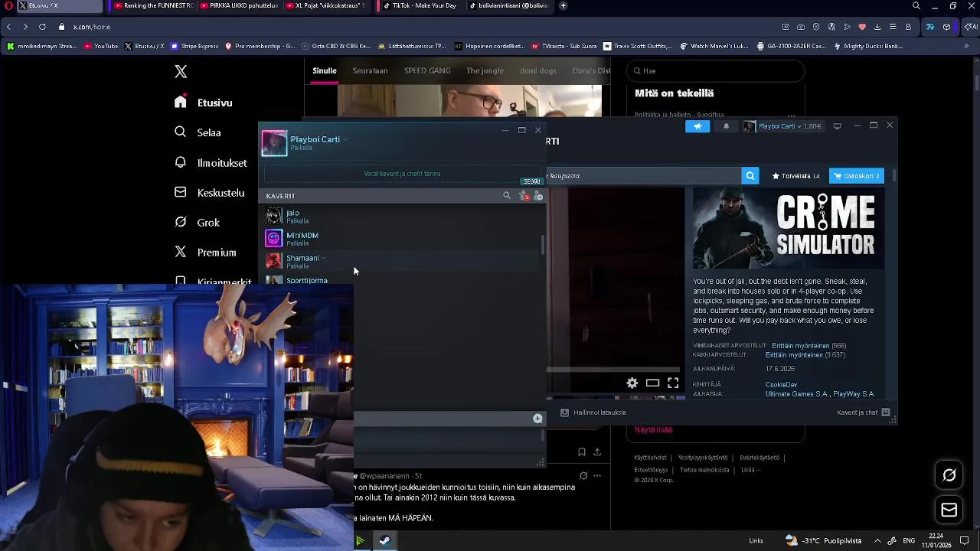Open video settings gear in Steam trailer
980x551 pixels.
[x=632, y=383]
